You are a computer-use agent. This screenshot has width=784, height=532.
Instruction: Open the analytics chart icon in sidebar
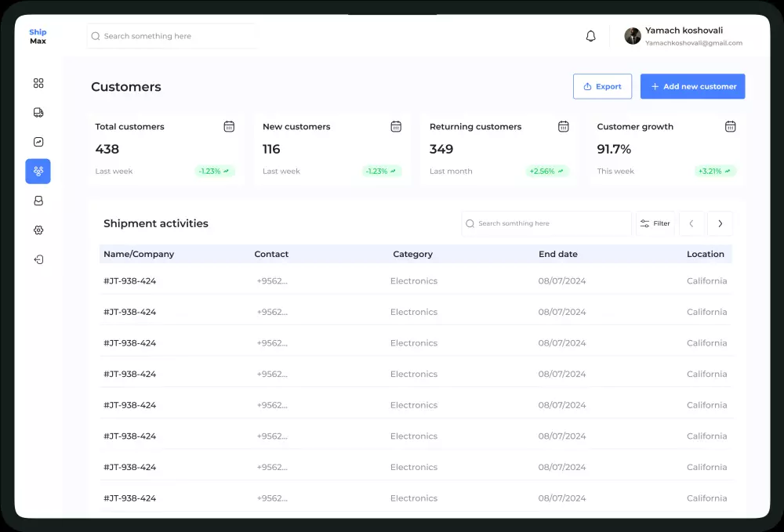coord(38,142)
